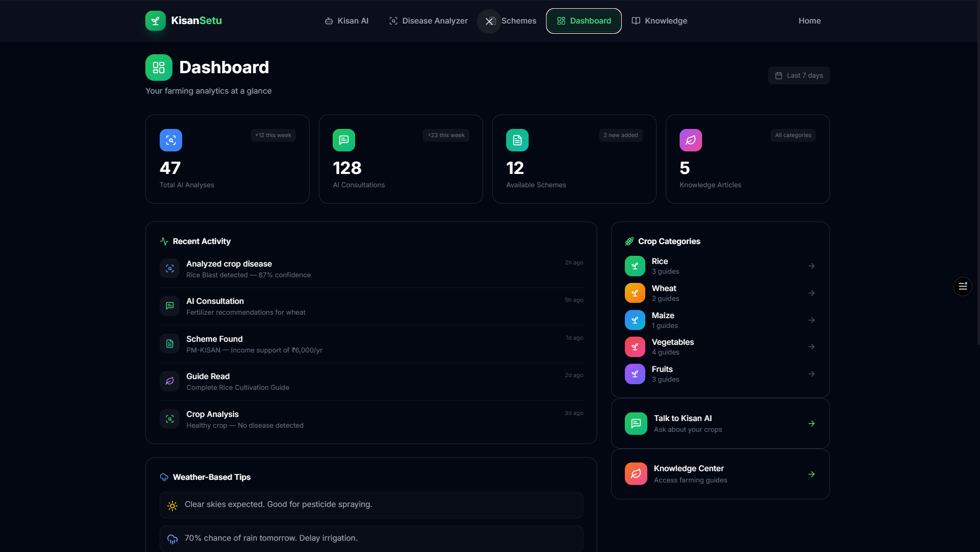
Task: Click the document icon on the Available Schemes card
Action: [x=517, y=140]
